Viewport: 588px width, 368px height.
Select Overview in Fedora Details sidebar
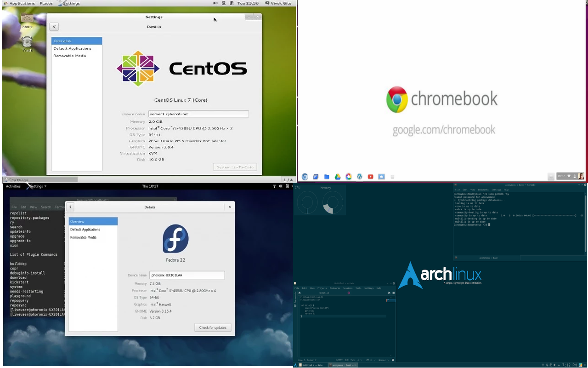[93, 222]
